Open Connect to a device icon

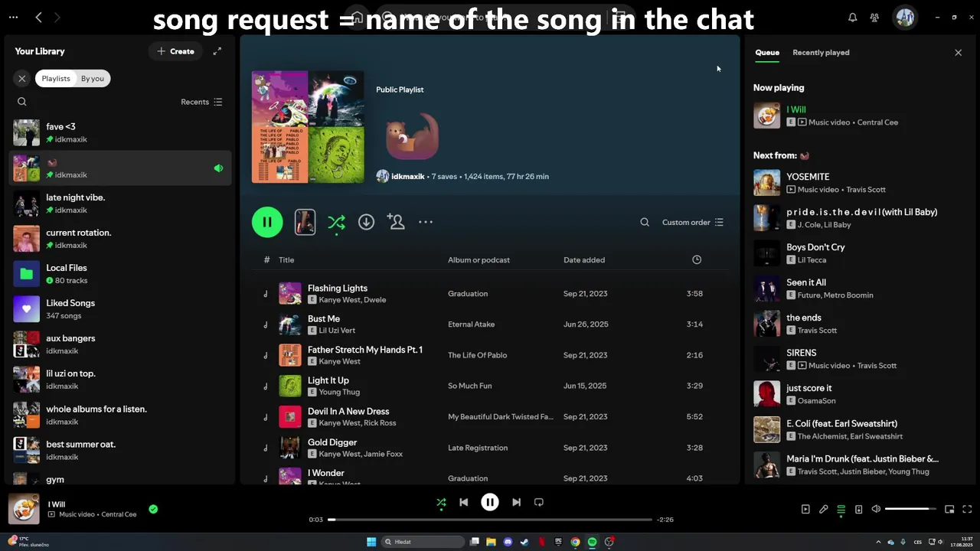(x=858, y=509)
